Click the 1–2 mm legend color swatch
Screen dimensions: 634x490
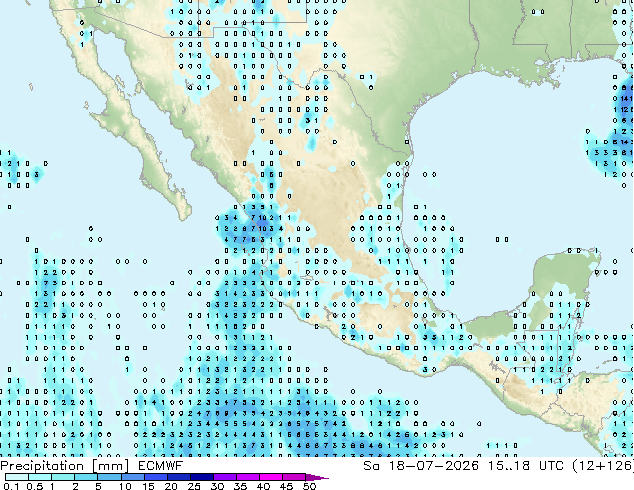point(63,477)
